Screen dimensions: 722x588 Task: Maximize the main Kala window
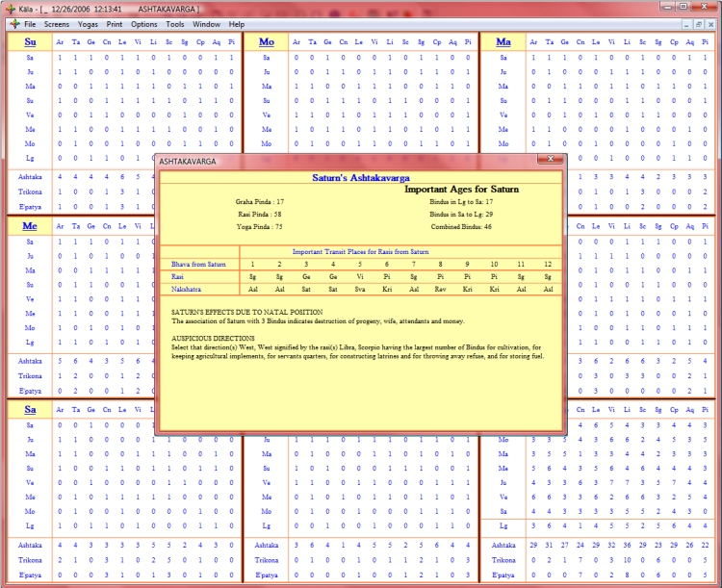[683, 7]
